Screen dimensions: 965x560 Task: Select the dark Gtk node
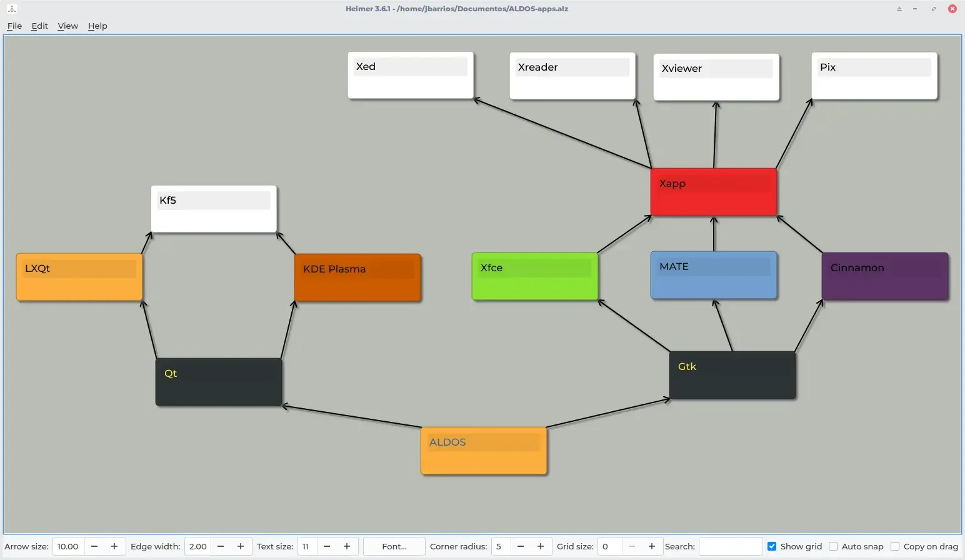tap(732, 375)
